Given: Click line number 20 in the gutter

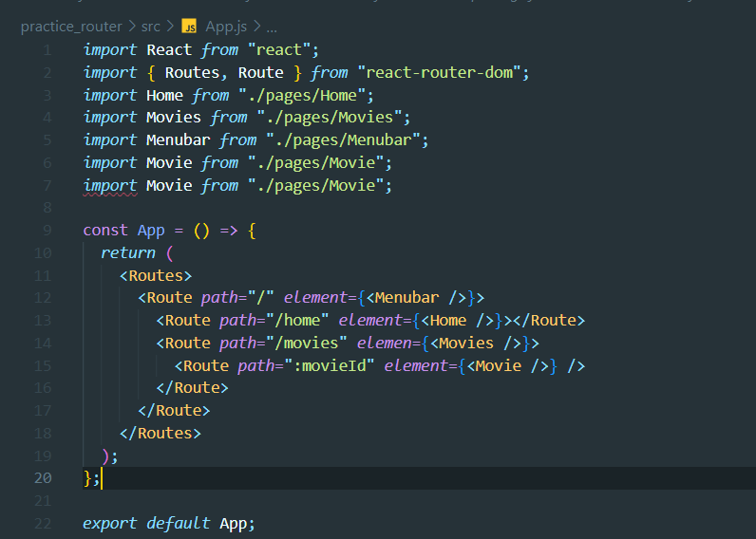Looking at the screenshot, I should pyautogui.click(x=43, y=478).
